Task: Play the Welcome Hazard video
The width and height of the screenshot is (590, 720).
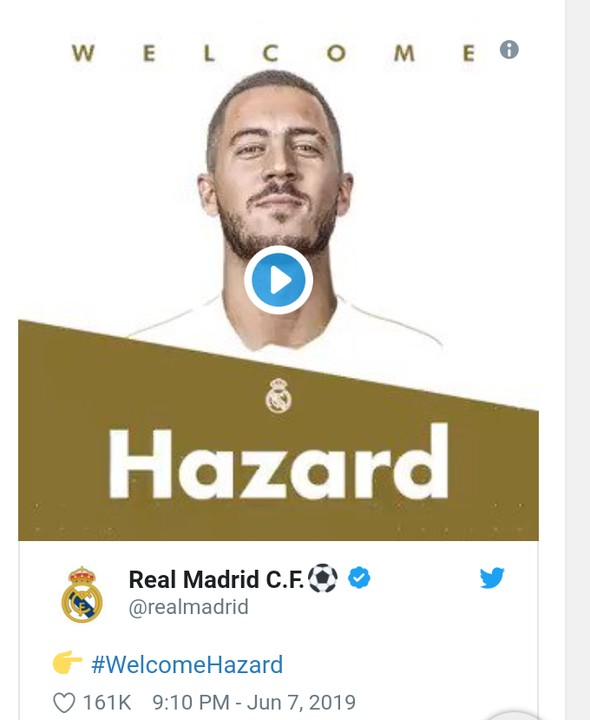Action: click(x=278, y=280)
